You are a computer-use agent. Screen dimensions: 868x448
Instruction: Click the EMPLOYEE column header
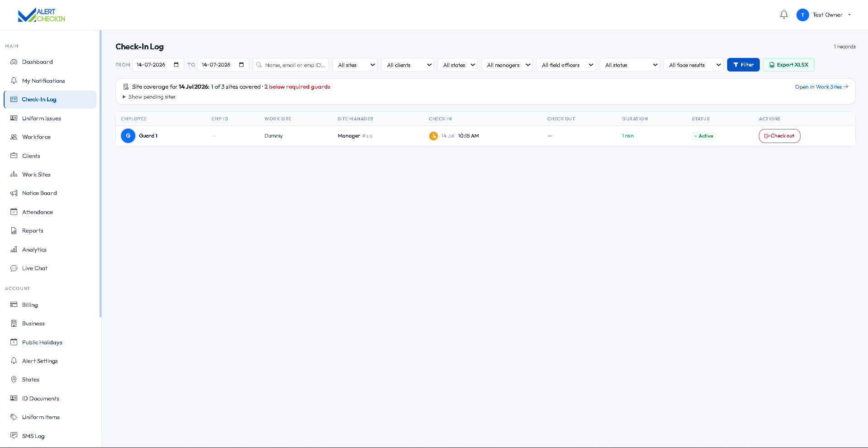click(134, 119)
